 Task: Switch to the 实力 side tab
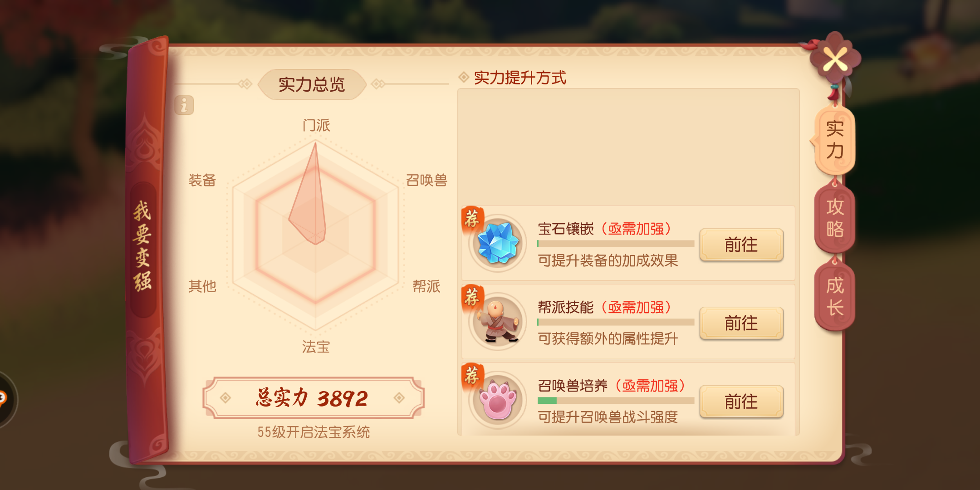click(x=835, y=141)
